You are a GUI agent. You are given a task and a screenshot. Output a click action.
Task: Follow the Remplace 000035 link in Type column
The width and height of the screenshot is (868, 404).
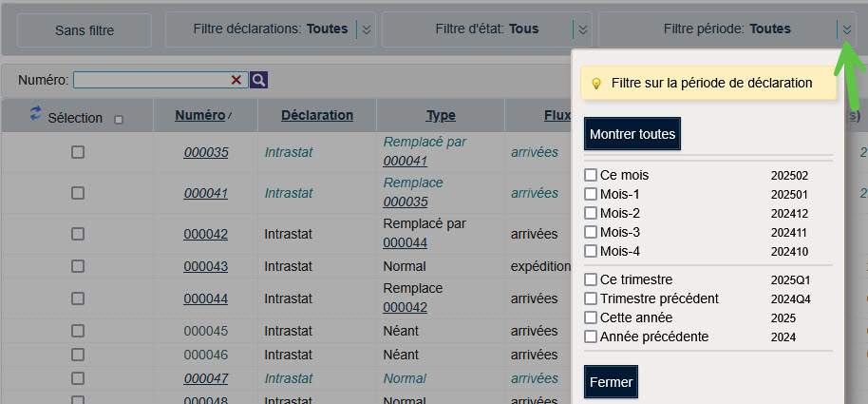click(406, 202)
